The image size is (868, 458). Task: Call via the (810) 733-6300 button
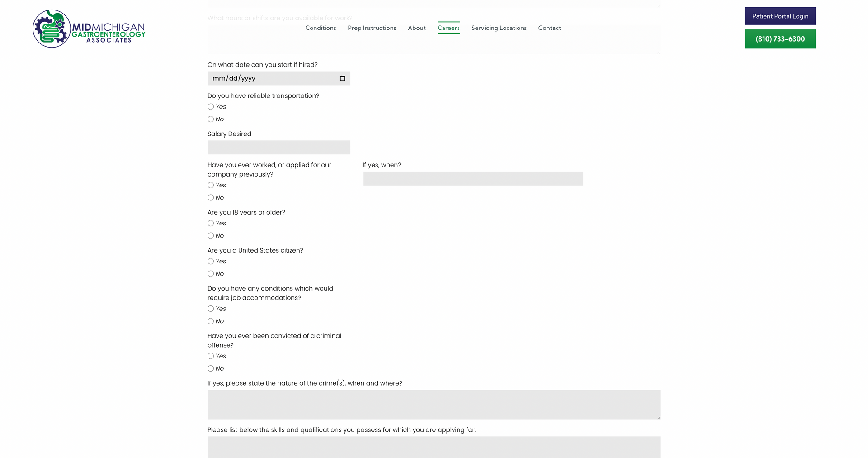click(780, 39)
